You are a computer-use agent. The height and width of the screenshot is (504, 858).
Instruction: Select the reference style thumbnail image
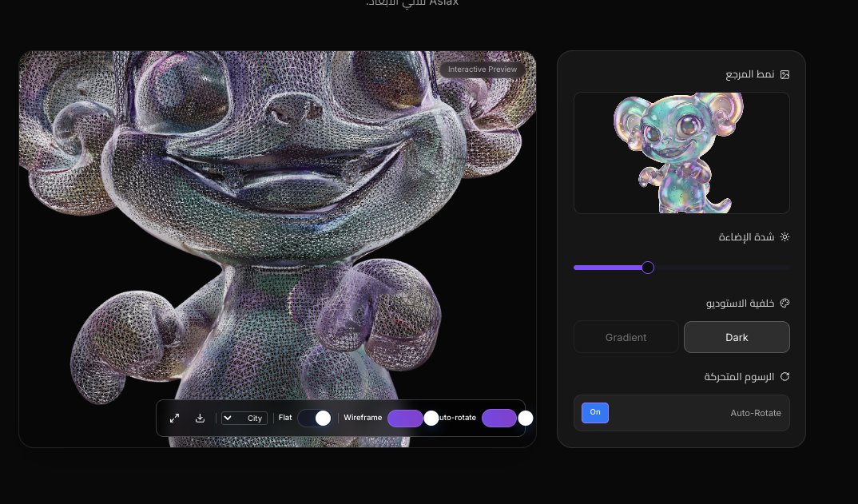(681, 153)
